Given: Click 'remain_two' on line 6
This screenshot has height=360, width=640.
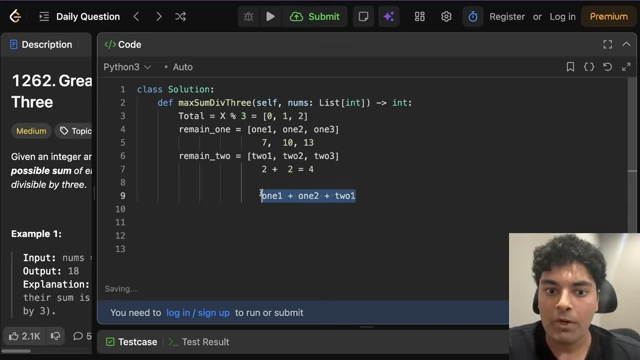Looking at the screenshot, I should [204, 156].
